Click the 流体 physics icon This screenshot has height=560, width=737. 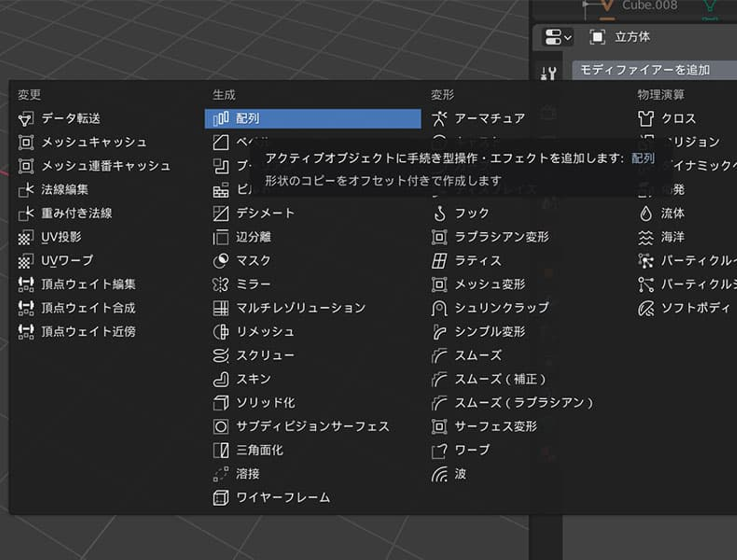tap(646, 213)
